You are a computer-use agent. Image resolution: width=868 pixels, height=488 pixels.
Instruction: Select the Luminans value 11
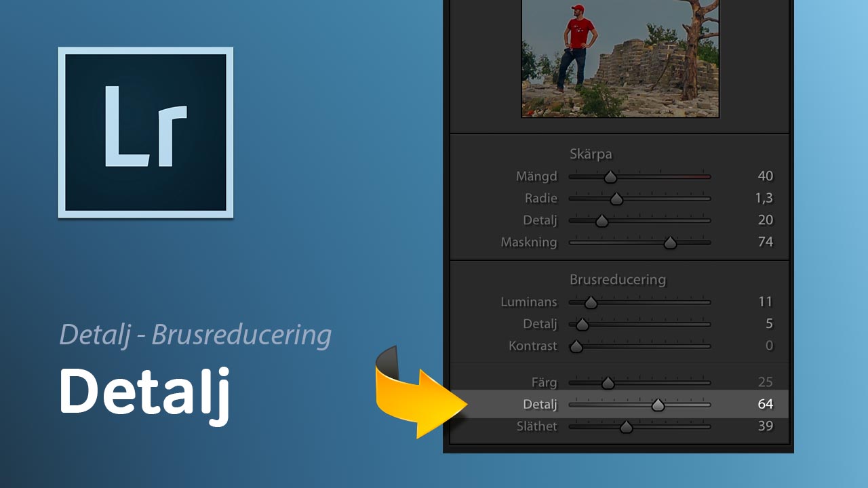766,302
